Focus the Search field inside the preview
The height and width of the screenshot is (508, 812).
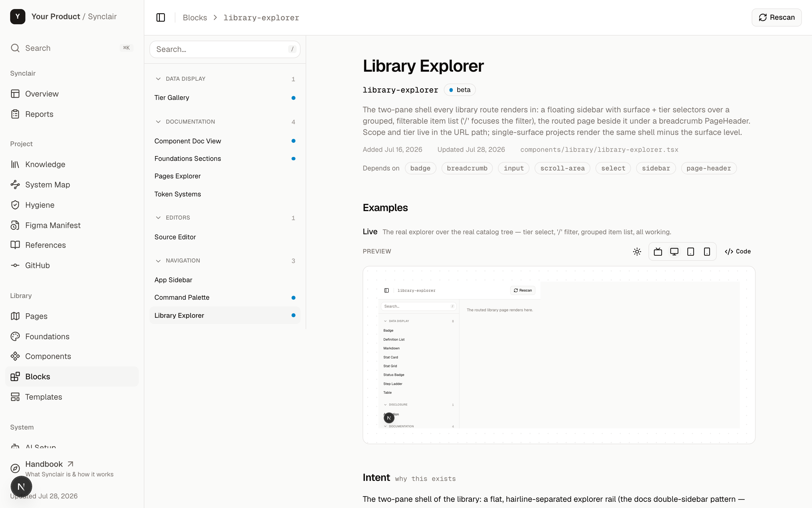pos(418,306)
